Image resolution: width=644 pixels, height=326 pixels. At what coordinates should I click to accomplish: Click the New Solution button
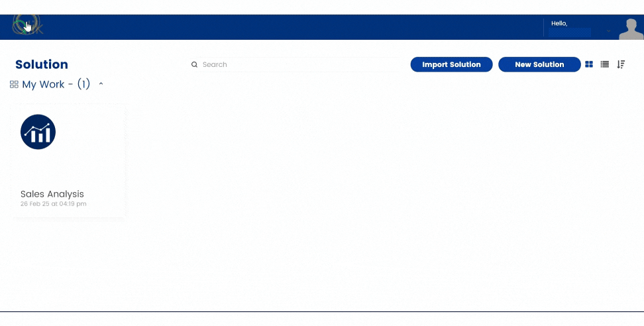click(x=539, y=64)
